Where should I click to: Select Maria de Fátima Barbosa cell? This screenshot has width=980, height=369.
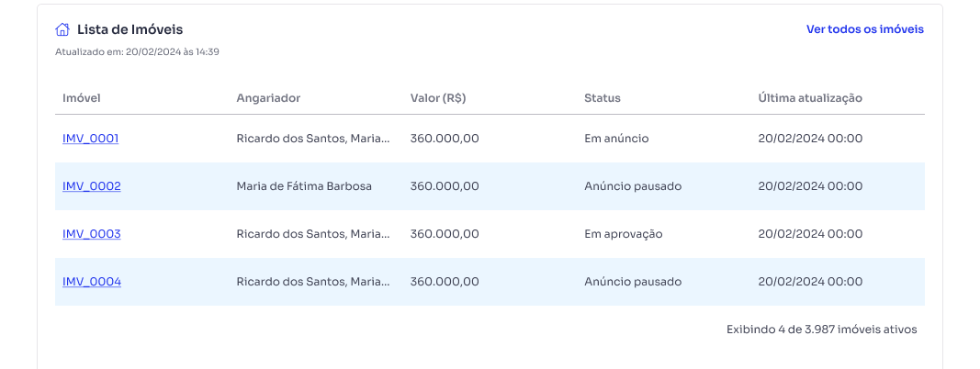click(x=304, y=186)
